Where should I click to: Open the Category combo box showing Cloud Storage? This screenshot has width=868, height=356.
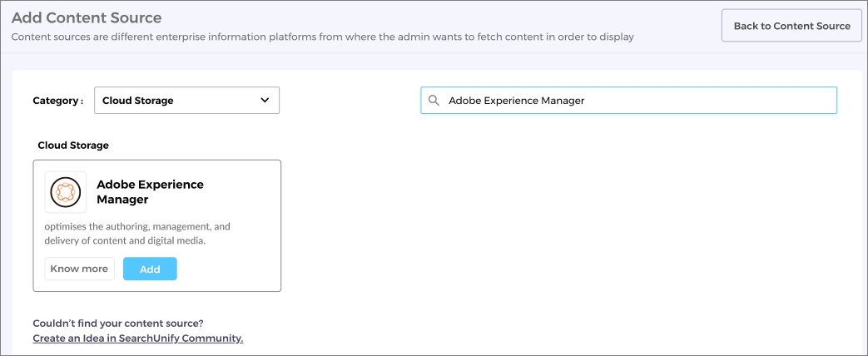point(186,101)
